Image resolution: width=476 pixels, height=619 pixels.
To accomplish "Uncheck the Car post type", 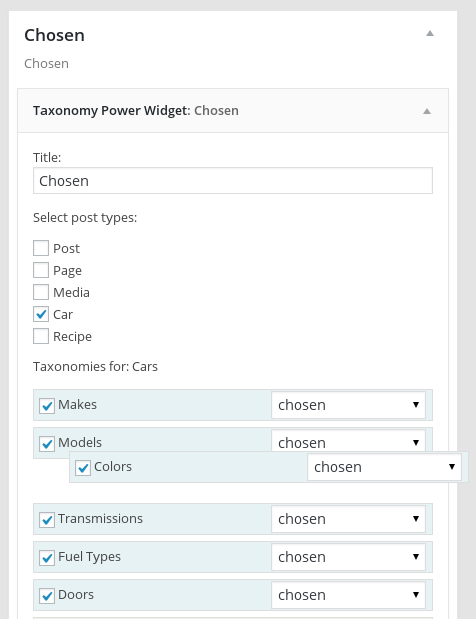I will 41,315.
